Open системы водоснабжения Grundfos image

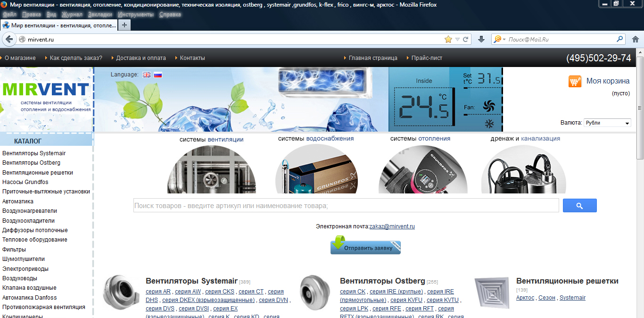tap(316, 169)
